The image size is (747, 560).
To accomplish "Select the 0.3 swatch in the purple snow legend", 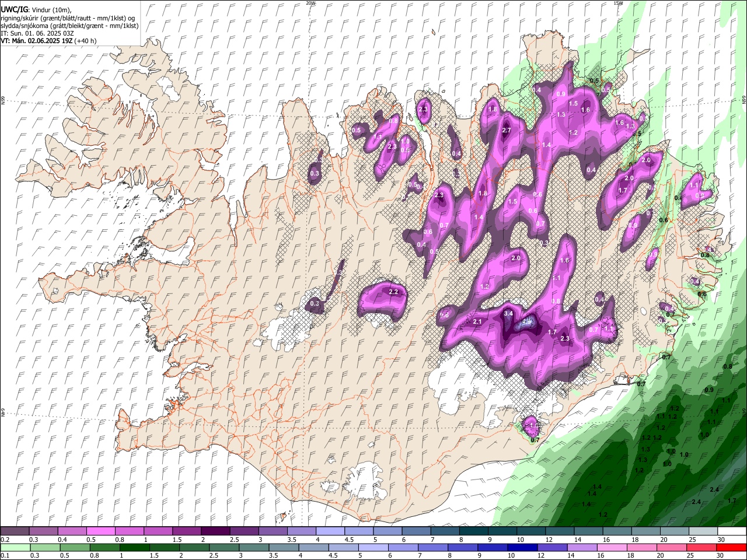I will point(43,531).
